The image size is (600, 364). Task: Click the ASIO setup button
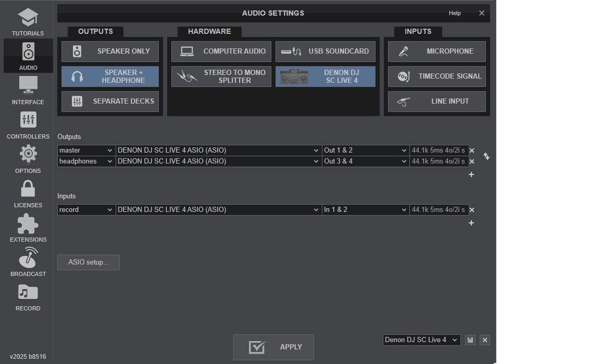[89, 262]
